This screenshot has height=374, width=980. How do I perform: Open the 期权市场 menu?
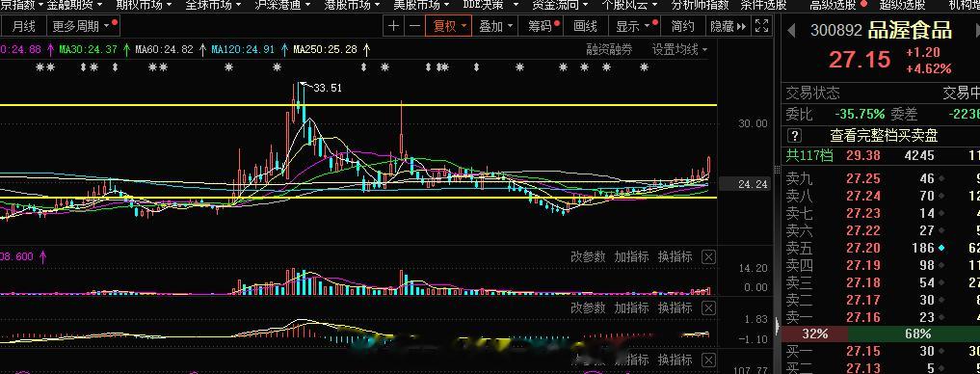tap(144, 5)
